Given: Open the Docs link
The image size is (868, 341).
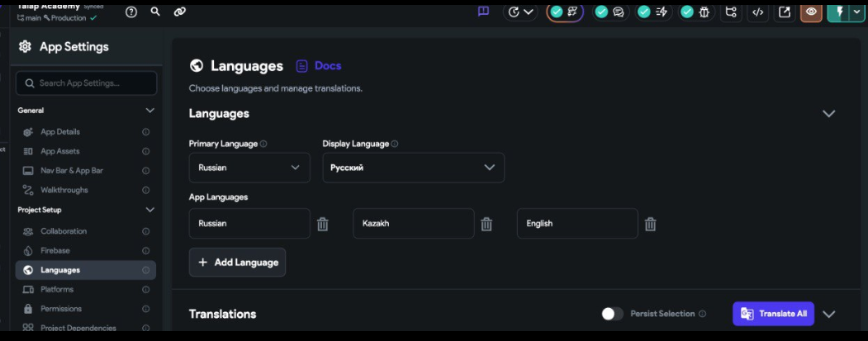Looking at the screenshot, I should (x=319, y=66).
